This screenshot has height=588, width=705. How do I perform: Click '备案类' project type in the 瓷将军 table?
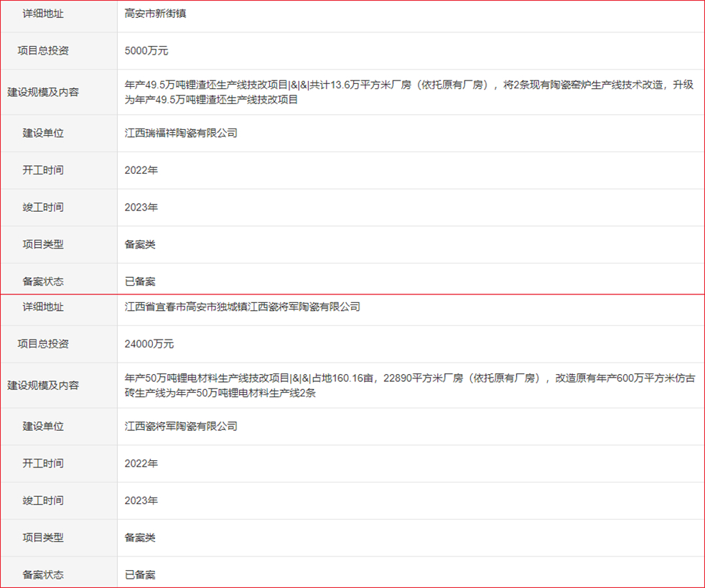[140, 538]
